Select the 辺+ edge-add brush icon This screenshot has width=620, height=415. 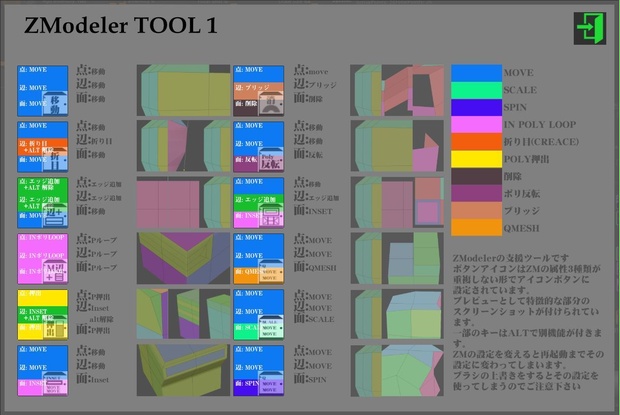coord(42,203)
